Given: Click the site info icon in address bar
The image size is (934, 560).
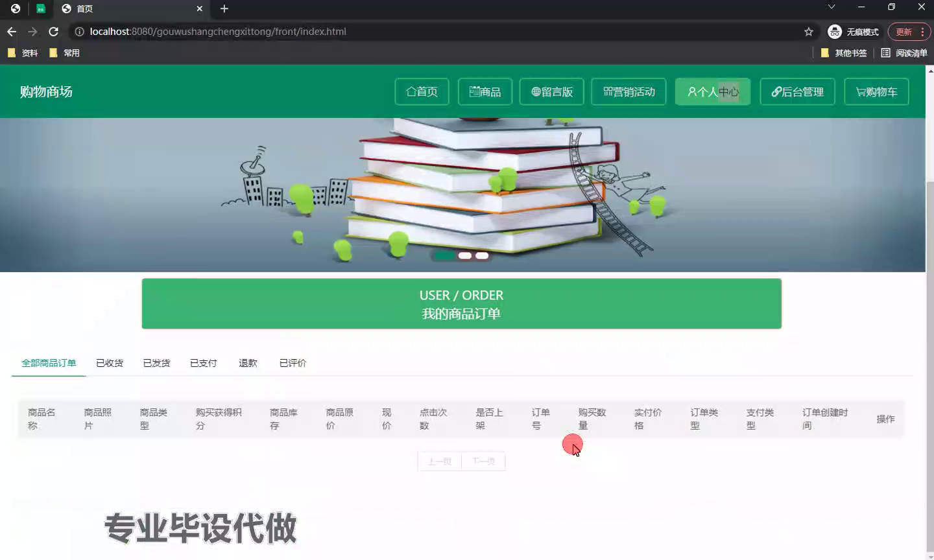Looking at the screenshot, I should tap(79, 32).
